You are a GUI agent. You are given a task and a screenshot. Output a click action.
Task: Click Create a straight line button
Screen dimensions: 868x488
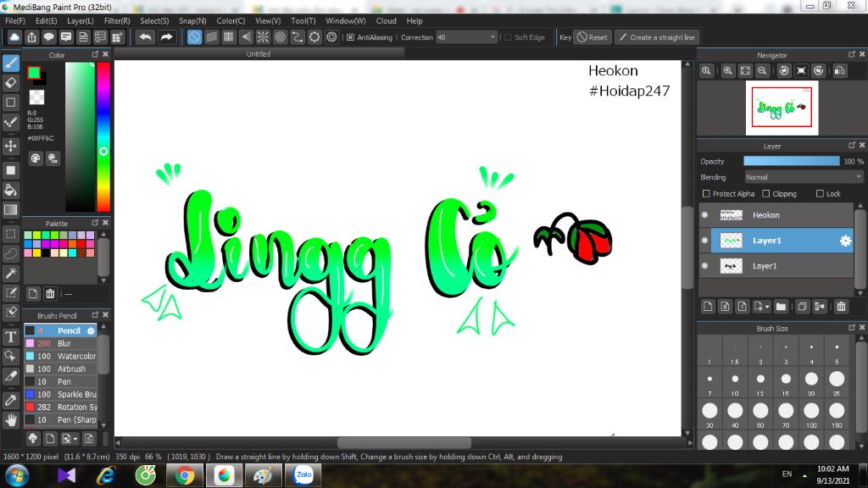pyautogui.click(x=657, y=37)
